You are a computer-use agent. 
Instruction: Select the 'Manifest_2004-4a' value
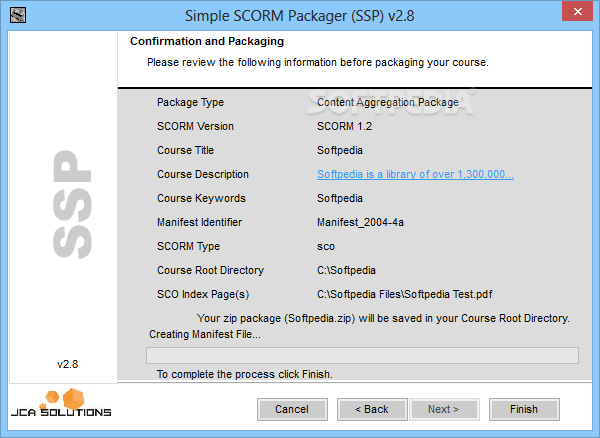360,222
